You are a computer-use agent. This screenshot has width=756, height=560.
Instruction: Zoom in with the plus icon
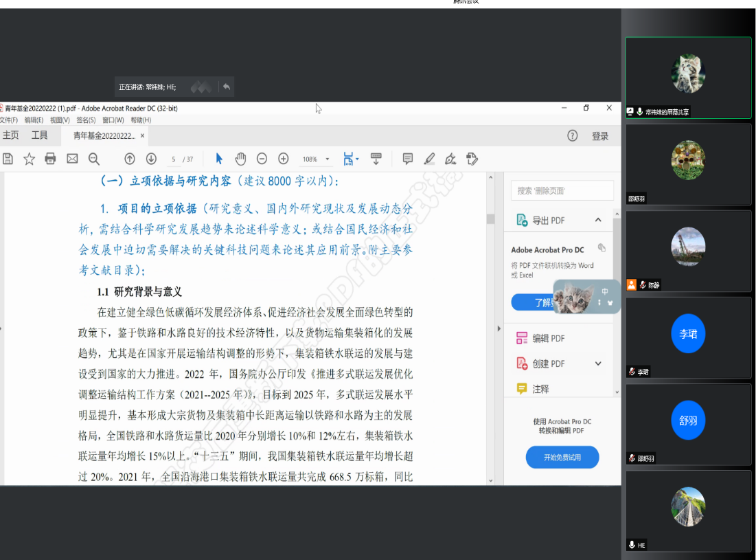[283, 159]
